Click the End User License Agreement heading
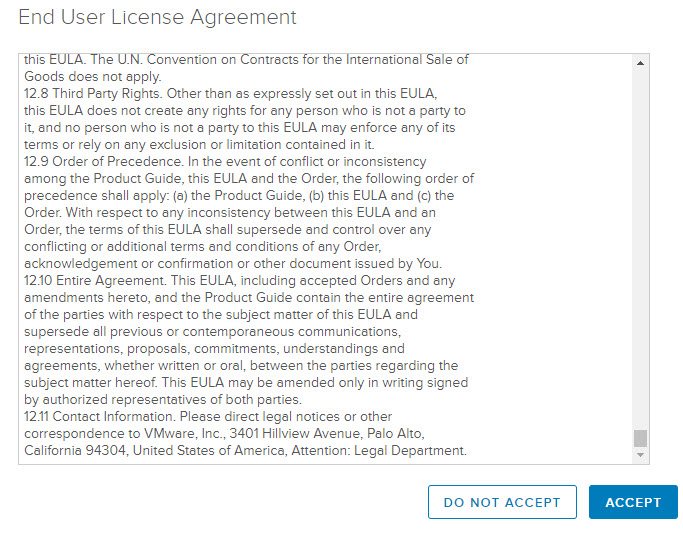The height and width of the screenshot is (537, 683). pyautogui.click(x=157, y=18)
